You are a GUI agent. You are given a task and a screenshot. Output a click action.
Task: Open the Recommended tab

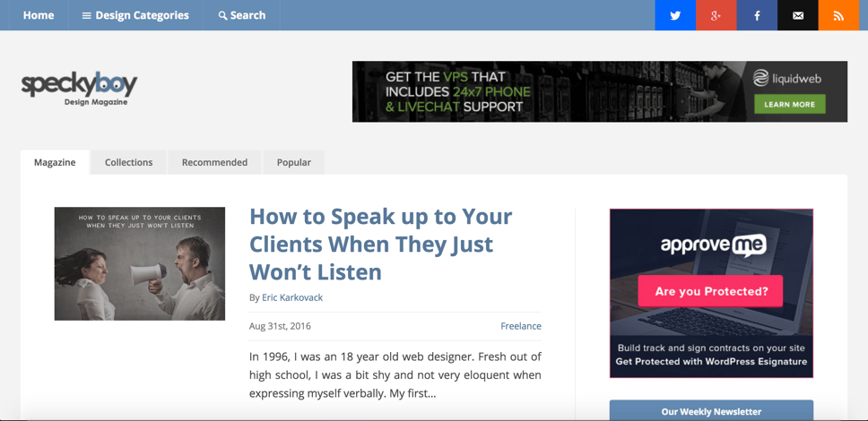tap(214, 162)
